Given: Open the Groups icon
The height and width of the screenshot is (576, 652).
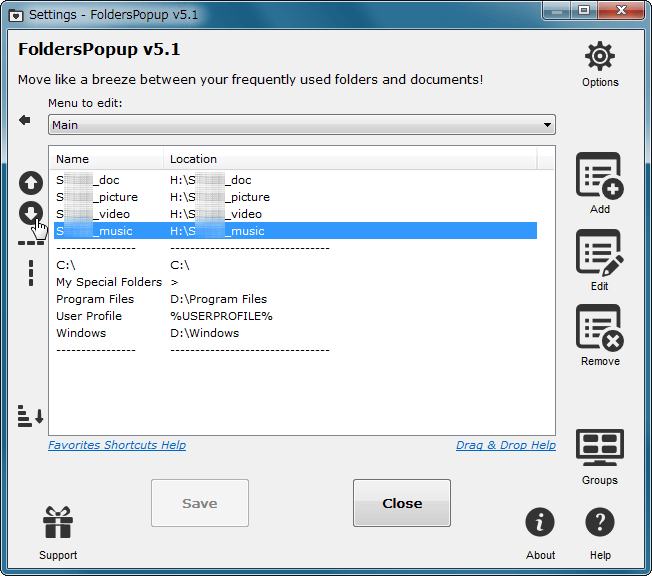Looking at the screenshot, I should point(600,447).
